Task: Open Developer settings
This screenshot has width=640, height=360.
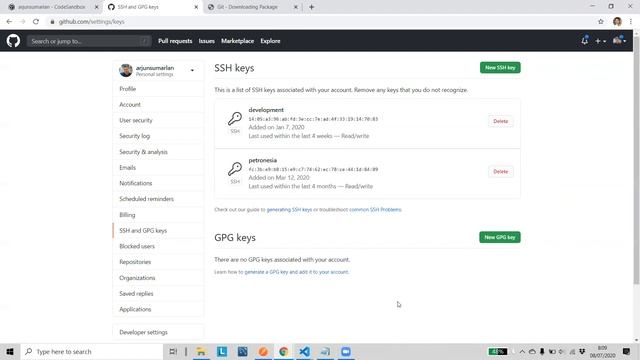Action: click(158, 332)
